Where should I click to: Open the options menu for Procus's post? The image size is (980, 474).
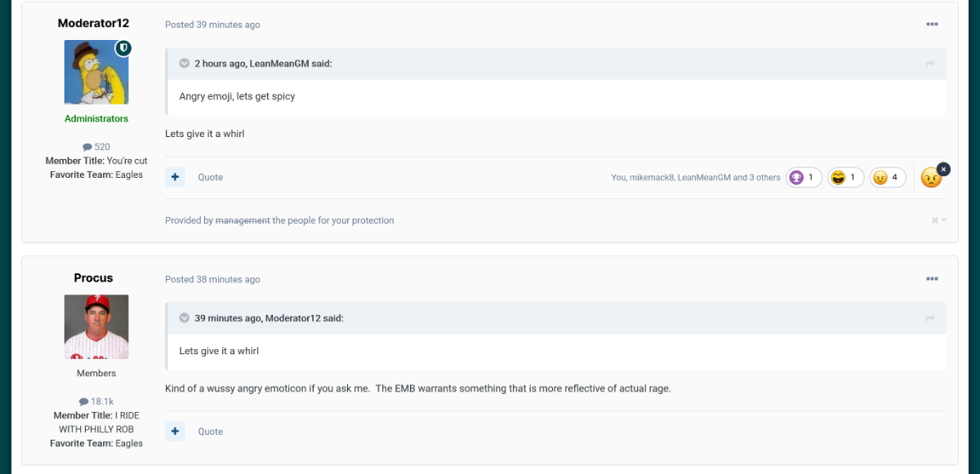click(x=932, y=279)
